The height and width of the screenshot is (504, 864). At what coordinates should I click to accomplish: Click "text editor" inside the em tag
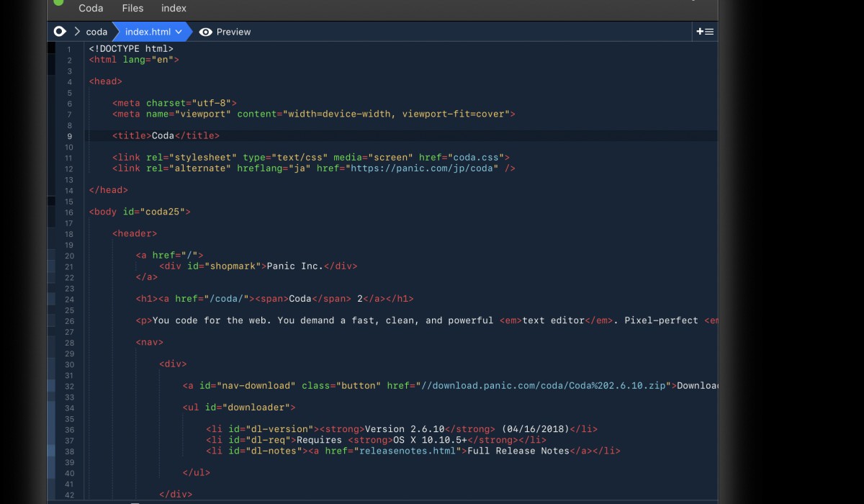(x=554, y=320)
